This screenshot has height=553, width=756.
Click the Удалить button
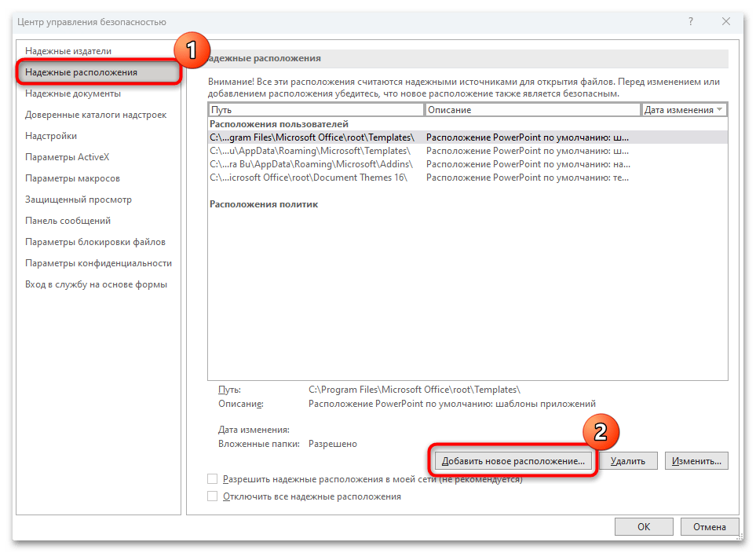point(629,460)
